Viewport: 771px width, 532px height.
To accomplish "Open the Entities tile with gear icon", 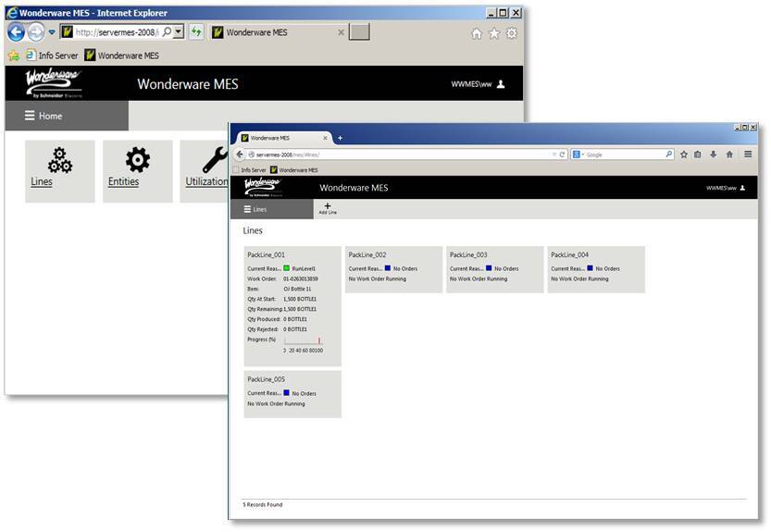I will point(138,171).
